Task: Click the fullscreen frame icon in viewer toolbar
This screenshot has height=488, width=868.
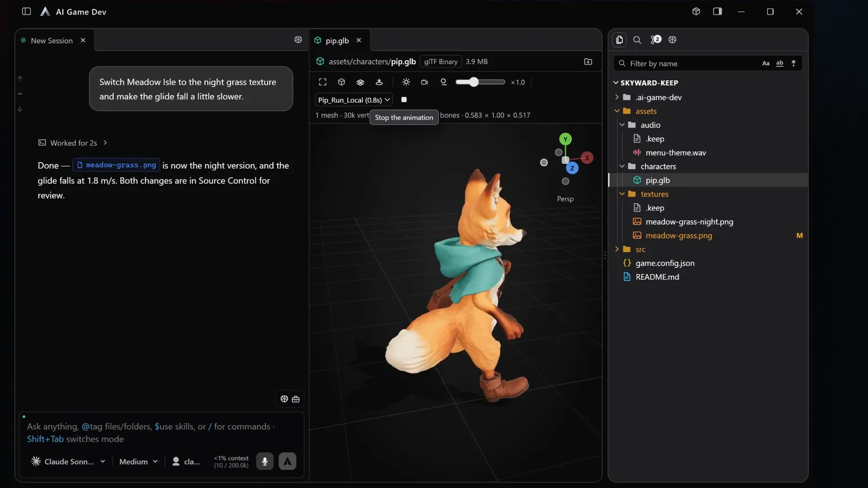Action: click(x=323, y=82)
